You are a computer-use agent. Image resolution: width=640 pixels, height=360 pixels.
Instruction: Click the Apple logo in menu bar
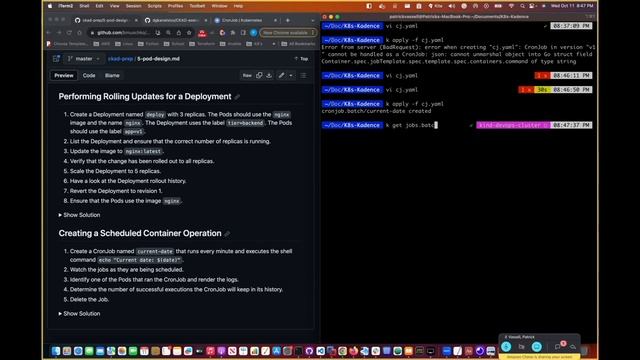tap(50, 6)
